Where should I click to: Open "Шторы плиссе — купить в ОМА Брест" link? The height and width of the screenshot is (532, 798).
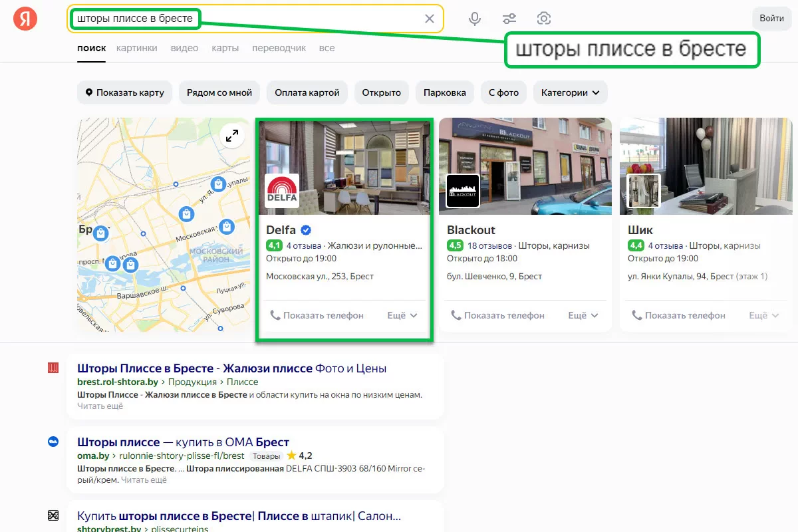coord(183,442)
